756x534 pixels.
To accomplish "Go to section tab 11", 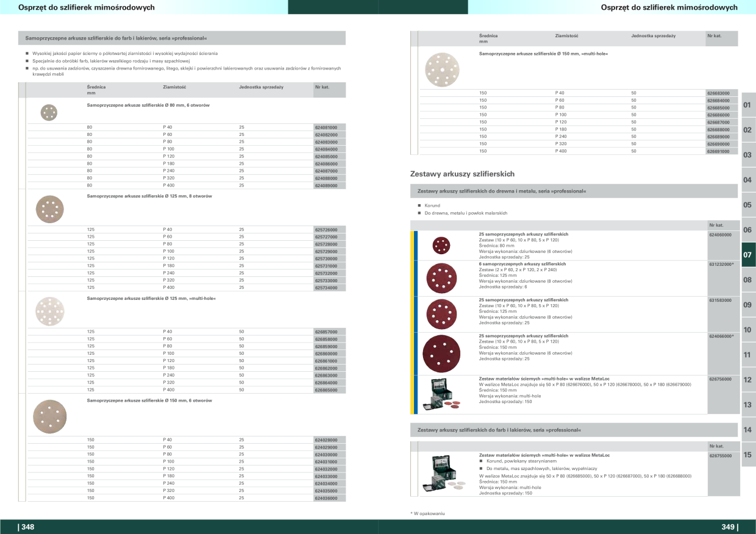I will 748,355.
